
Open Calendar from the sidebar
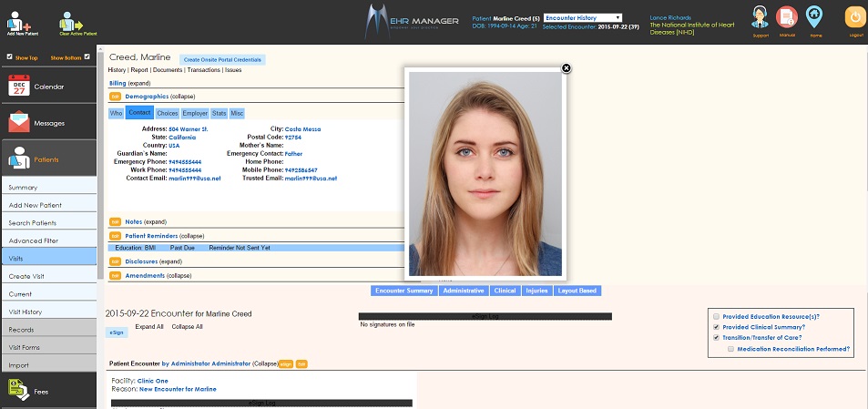pyautogui.click(x=48, y=87)
